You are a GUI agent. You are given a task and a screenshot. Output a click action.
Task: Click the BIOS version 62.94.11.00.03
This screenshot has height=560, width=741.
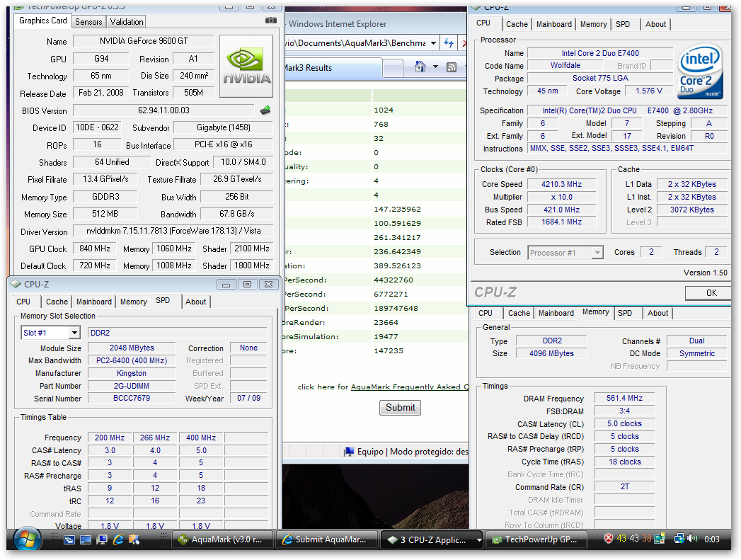tap(163, 110)
